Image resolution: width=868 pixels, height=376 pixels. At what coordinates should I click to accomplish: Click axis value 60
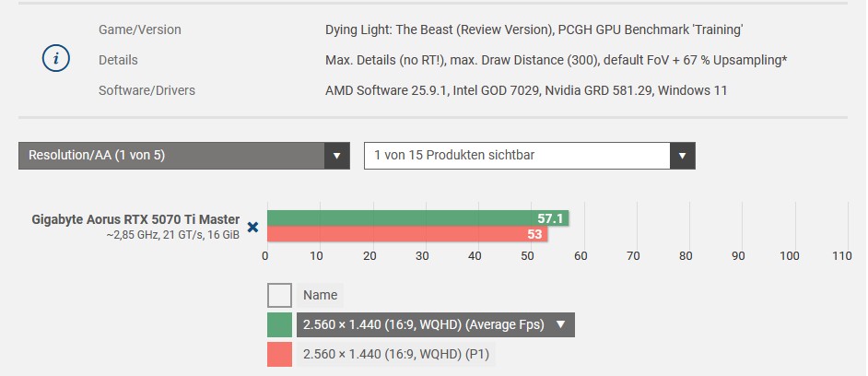click(581, 256)
